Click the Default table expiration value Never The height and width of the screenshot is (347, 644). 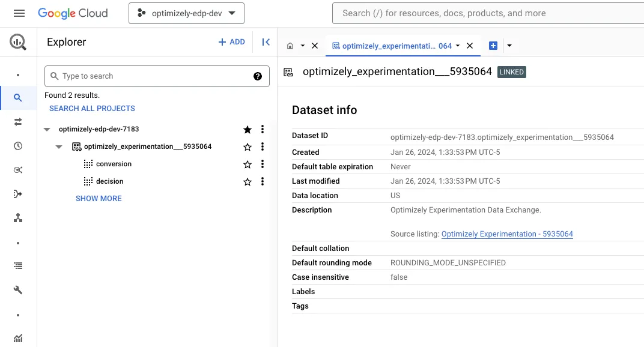click(401, 167)
